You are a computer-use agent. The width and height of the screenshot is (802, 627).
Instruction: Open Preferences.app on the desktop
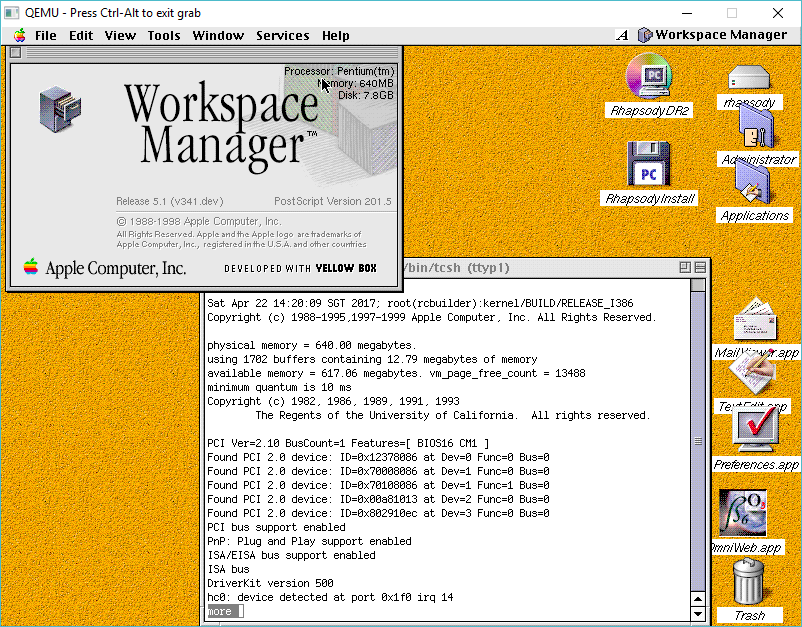(755, 431)
